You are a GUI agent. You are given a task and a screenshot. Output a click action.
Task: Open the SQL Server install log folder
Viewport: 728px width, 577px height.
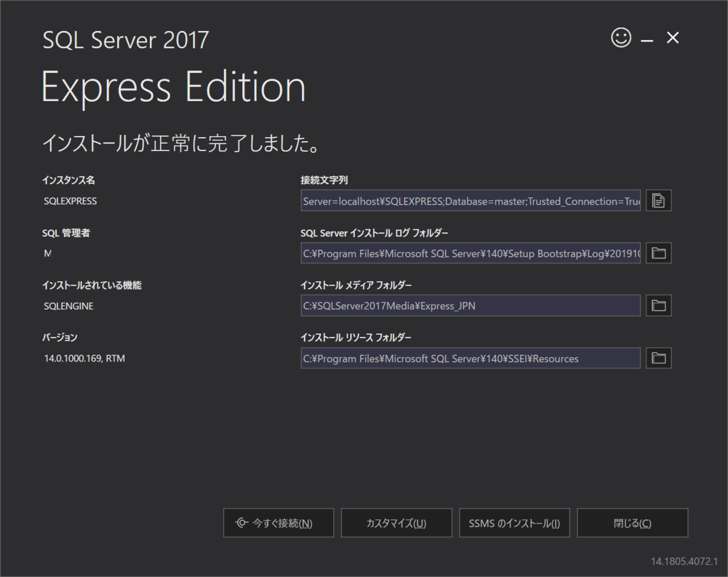point(659,253)
